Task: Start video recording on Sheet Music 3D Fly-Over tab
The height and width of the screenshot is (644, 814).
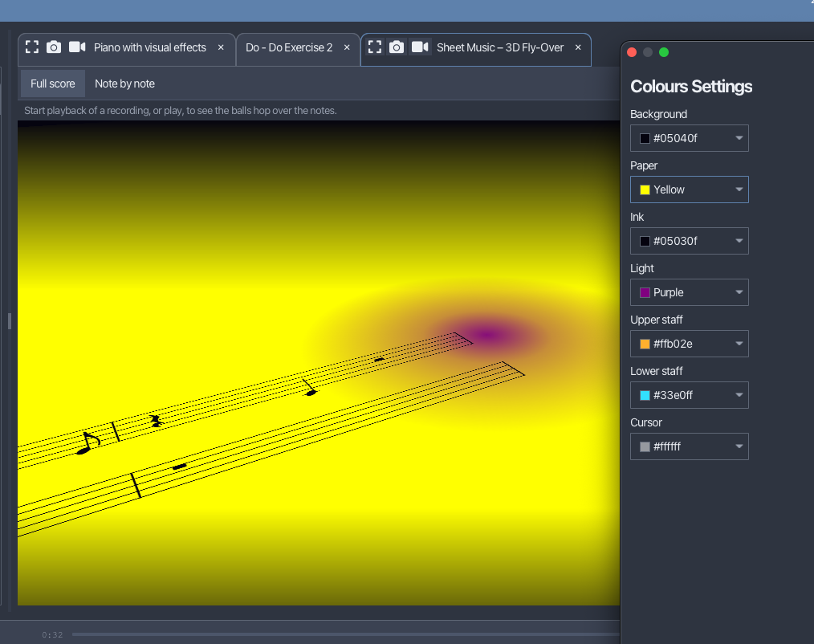Action: [x=420, y=47]
